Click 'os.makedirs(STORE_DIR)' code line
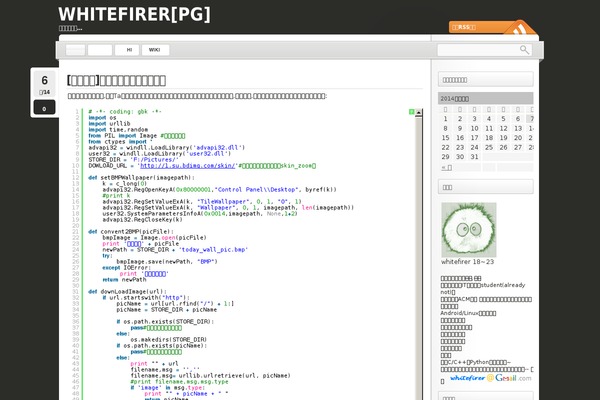Screen dimensions: 600x400 pos(168,340)
